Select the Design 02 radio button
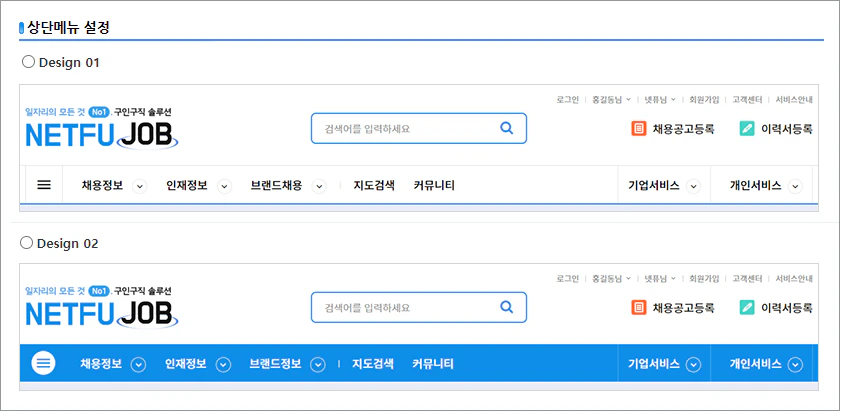 pos(26,243)
